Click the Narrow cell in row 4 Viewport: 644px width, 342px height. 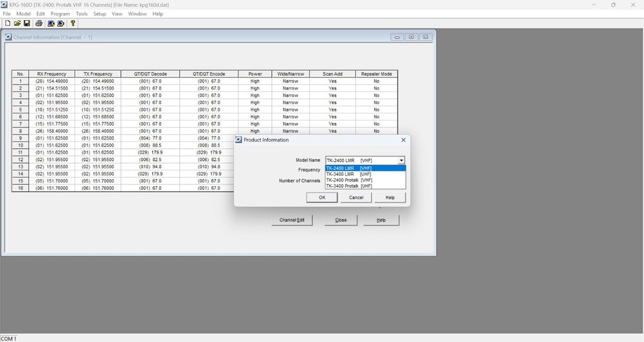(x=291, y=102)
